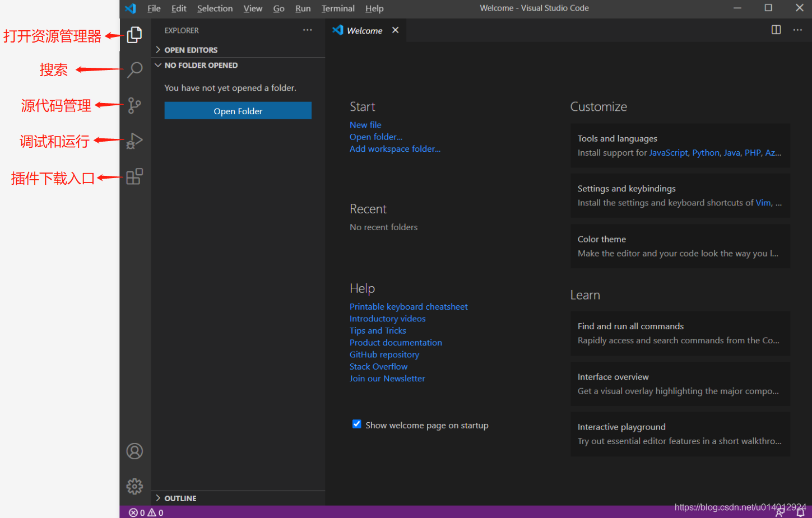Open the File menu
This screenshot has height=518, width=812.
pyautogui.click(x=154, y=8)
